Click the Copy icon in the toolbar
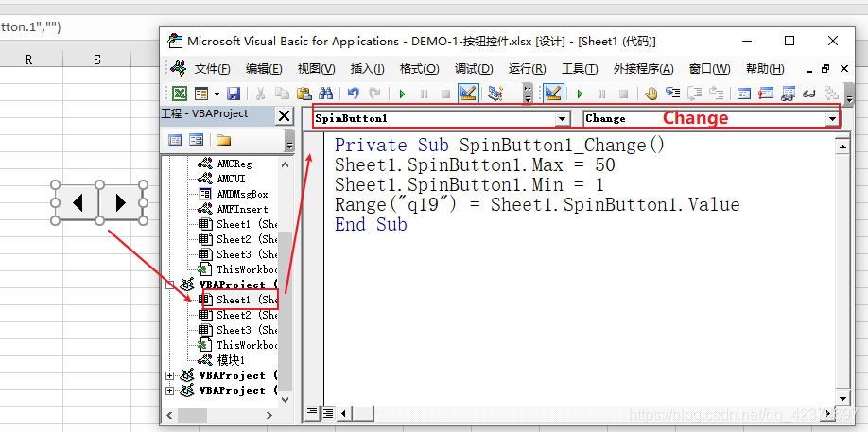This screenshot has width=868, height=432. (x=282, y=94)
